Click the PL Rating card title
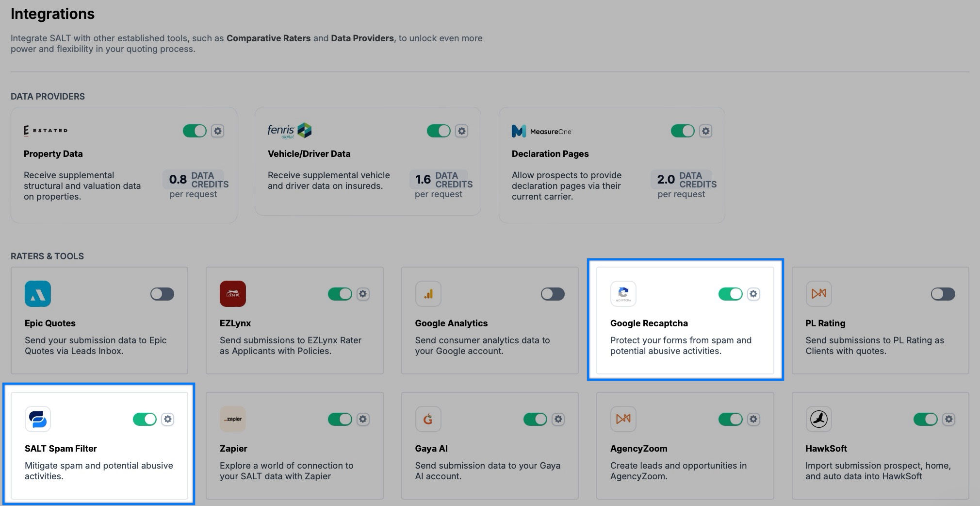 point(825,323)
